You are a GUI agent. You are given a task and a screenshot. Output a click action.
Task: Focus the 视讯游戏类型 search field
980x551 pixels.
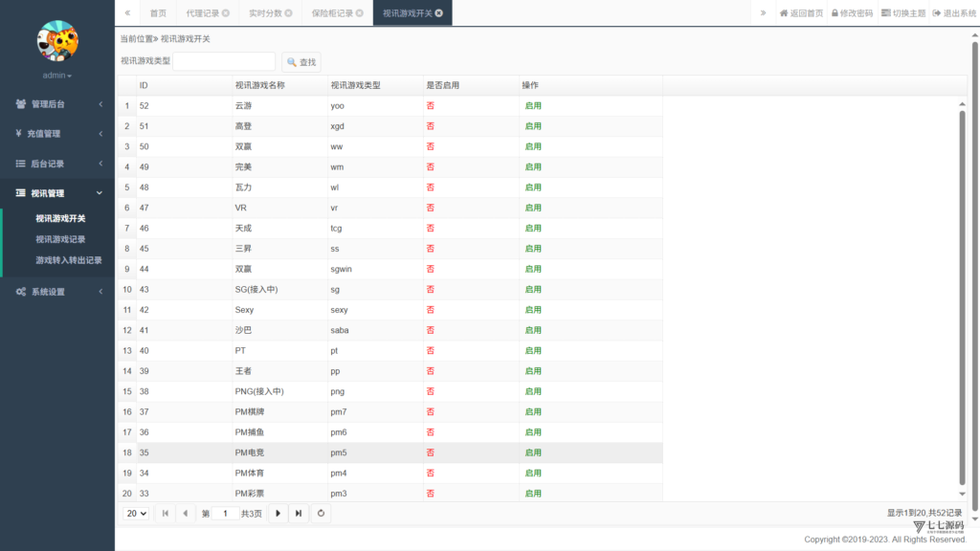224,61
